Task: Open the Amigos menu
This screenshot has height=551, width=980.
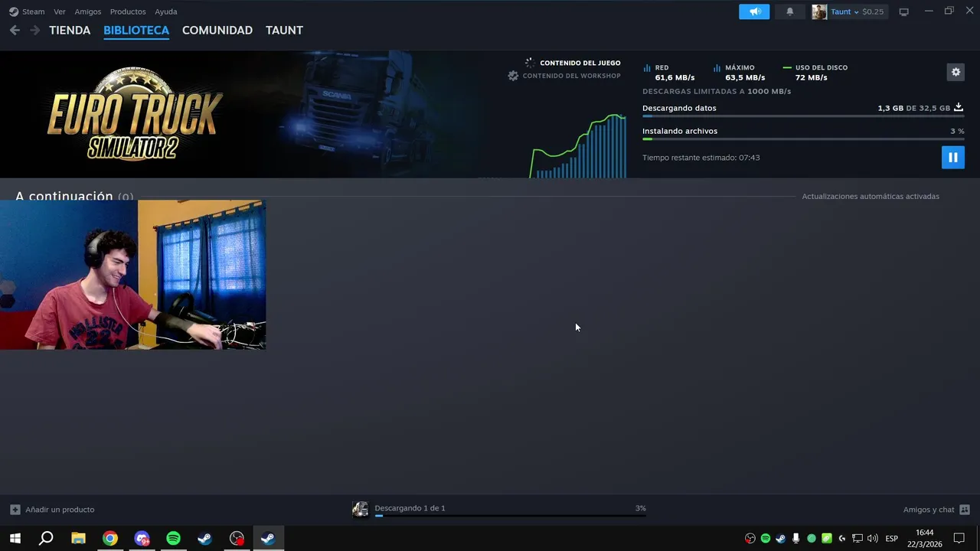Action: pos(87,11)
